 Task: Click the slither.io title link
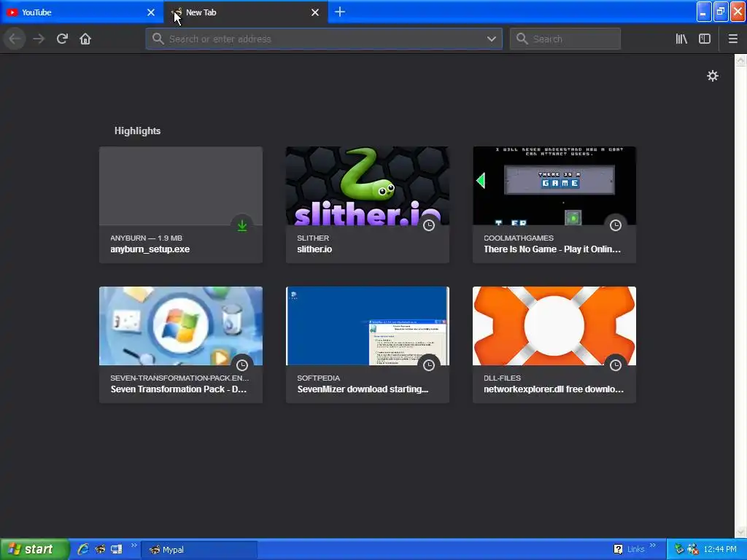pyautogui.click(x=314, y=249)
